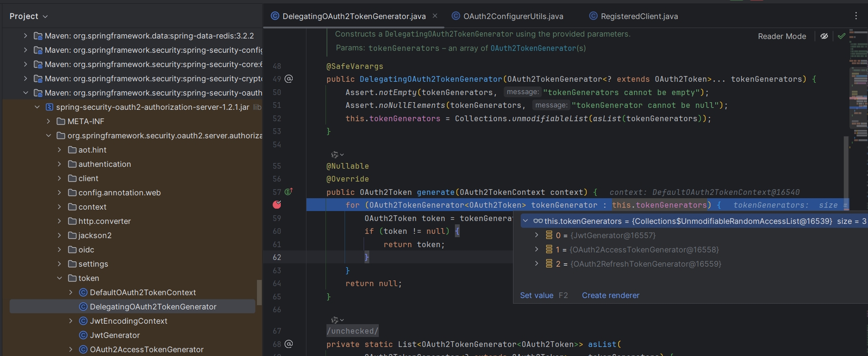The width and height of the screenshot is (868, 356).
Task: Enable Reader Mode
Action: click(x=782, y=36)
